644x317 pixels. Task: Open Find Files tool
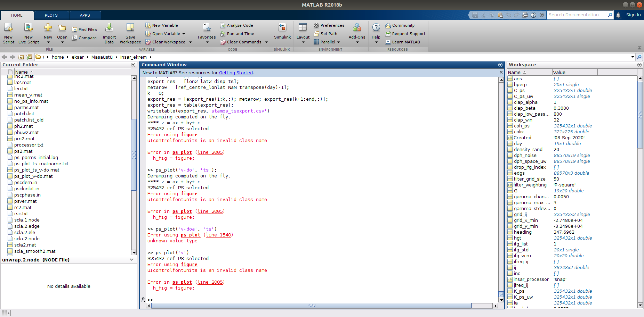coord(84,30)
